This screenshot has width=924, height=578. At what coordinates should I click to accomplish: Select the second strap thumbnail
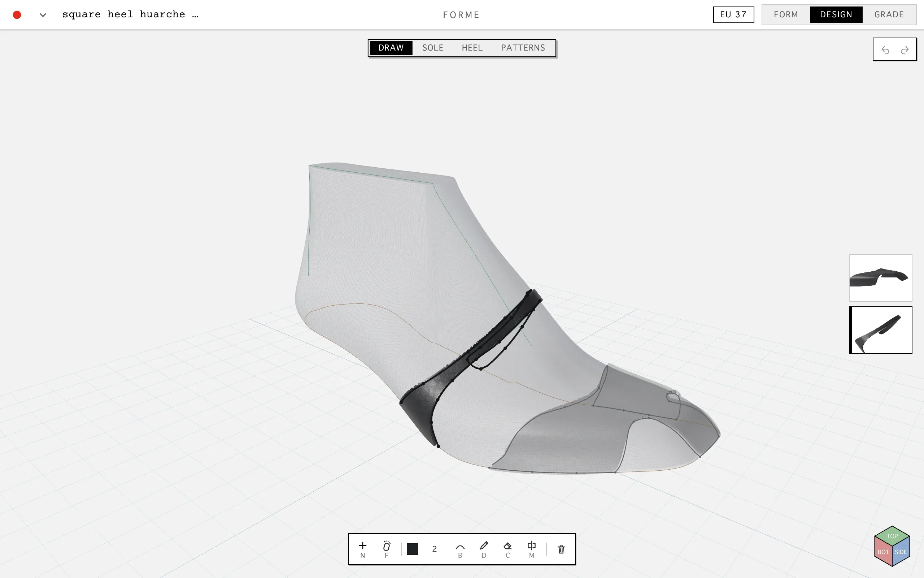(880, 330)
